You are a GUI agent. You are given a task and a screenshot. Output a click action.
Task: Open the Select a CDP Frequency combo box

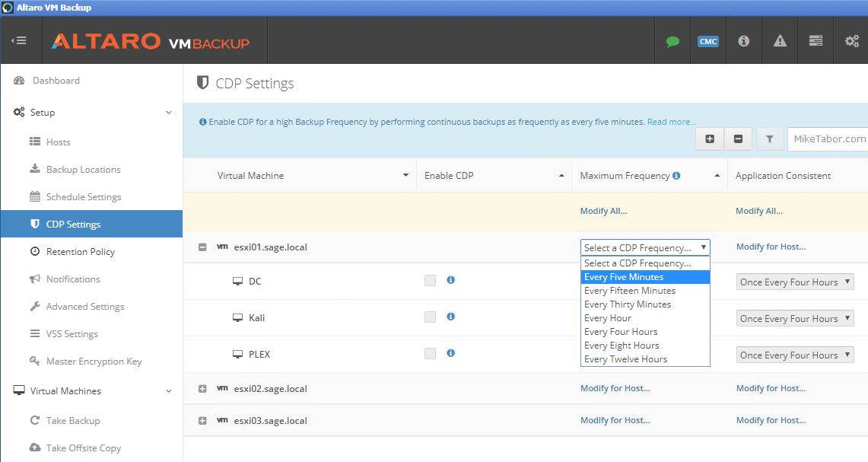[645, 247]
